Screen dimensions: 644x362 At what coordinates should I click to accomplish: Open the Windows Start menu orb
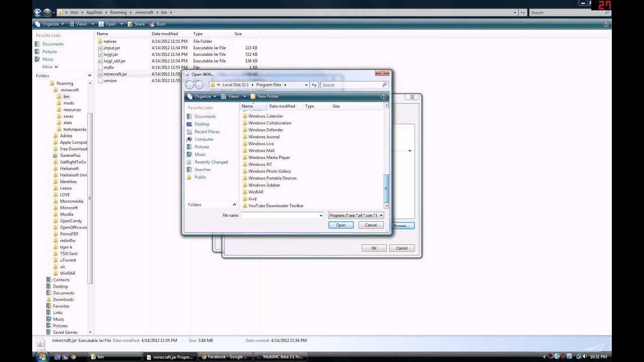pos(42,356)
